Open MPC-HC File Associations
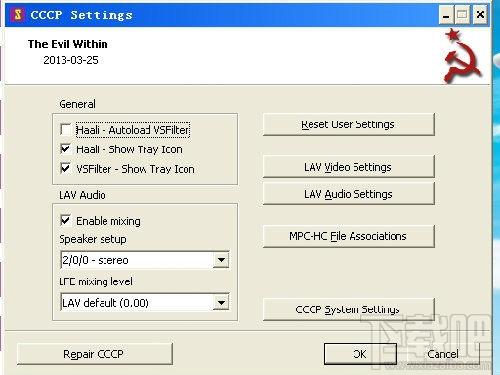Viewport: 500px width, 375px height. [x=349, y=236]
